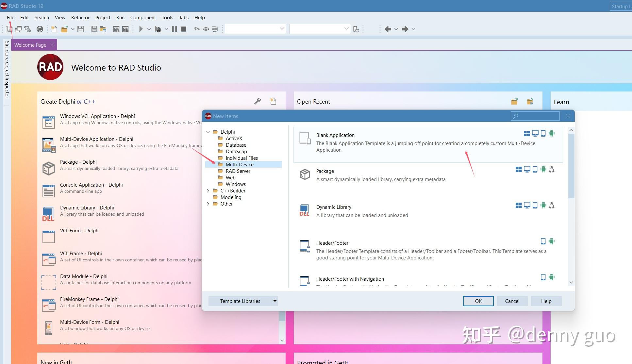Confirm with the OK button

(x=478, y=301)
